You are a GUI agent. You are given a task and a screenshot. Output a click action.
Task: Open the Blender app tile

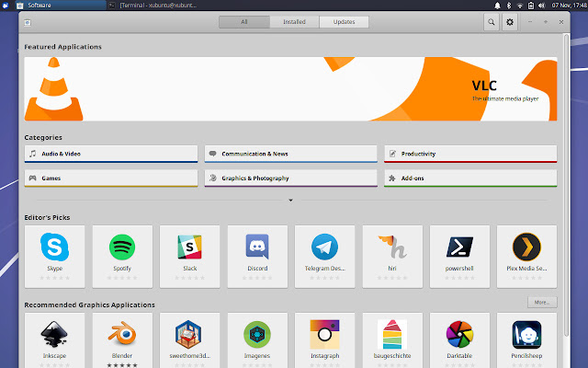tap(122, 340)
